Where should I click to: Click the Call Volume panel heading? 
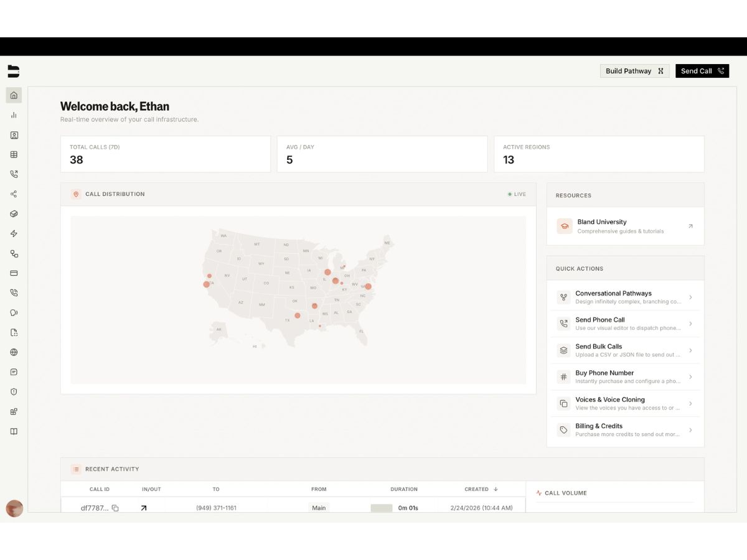tap(566, 493)
